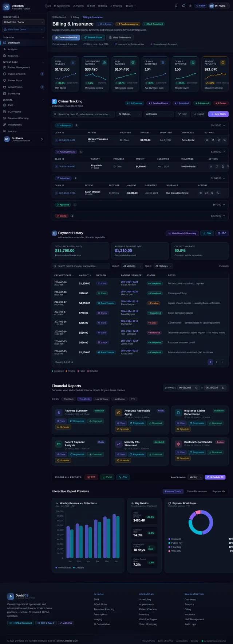Refresh Priya Nair's claim with sync icon
233x644 pixels.
tap(217, 166)
